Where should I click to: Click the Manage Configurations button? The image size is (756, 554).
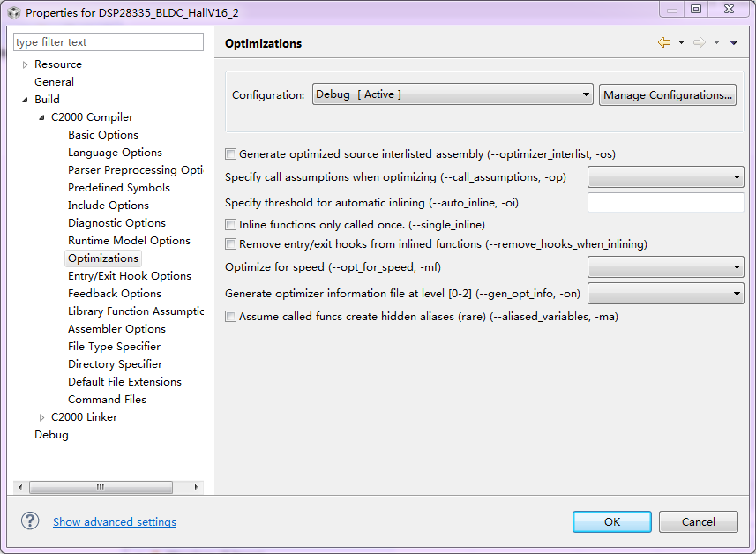point(667,94)
